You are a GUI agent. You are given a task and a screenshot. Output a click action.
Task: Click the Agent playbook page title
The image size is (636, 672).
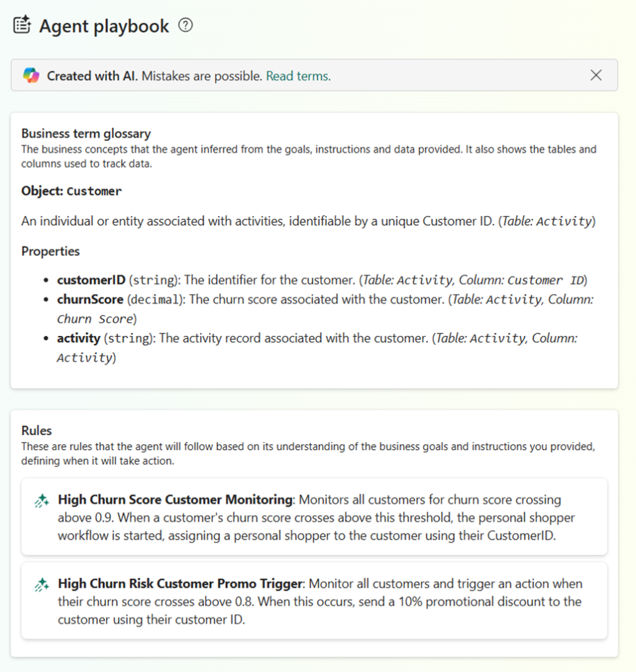(x=104, y=25)
